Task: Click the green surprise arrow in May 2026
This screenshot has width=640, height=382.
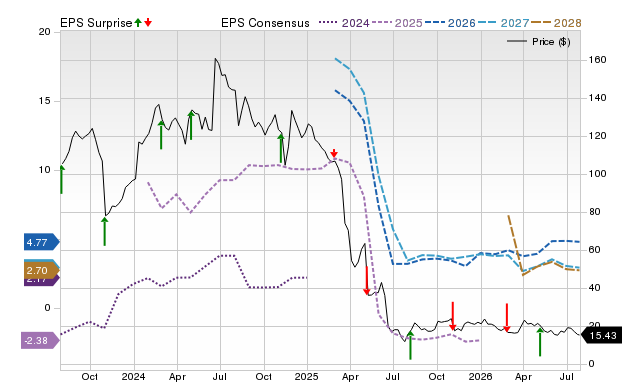Action: coord(540,342)
